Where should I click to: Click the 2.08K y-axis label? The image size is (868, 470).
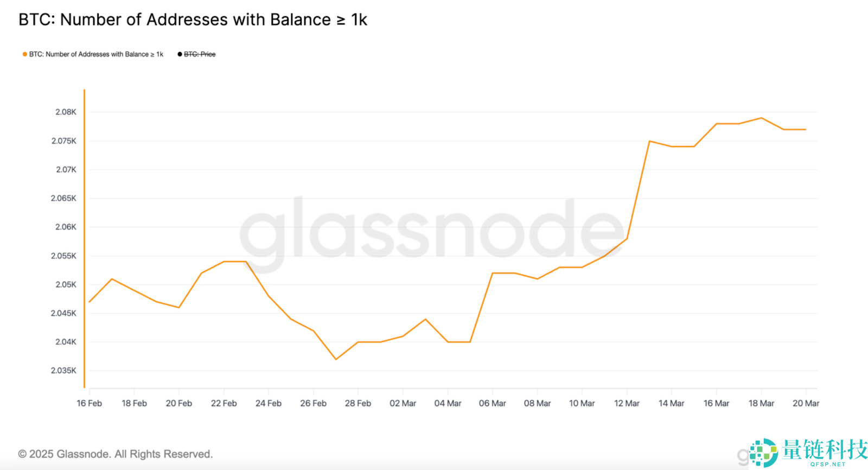coord(66,112)
